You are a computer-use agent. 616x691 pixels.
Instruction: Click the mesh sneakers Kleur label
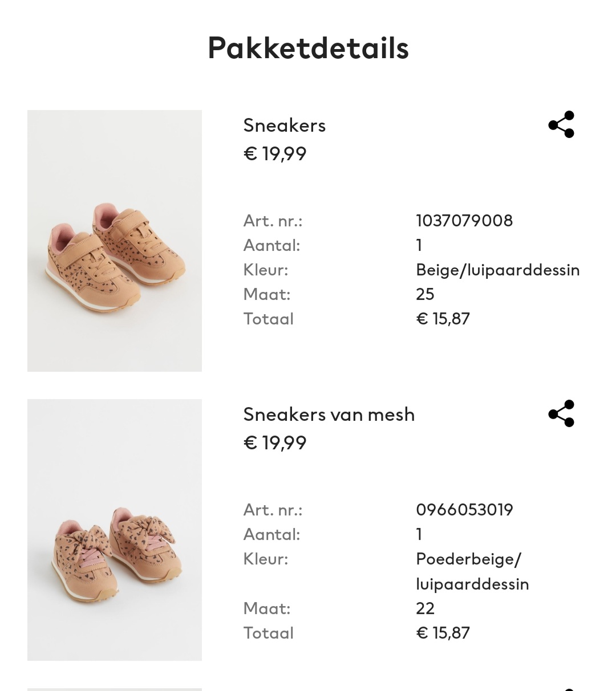point(265,559)
